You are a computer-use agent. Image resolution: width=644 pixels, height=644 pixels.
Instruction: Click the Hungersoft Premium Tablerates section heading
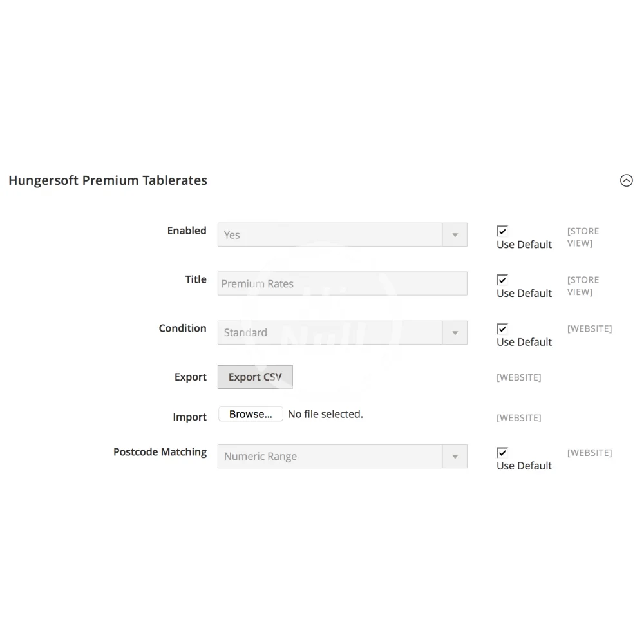[108, 181]
